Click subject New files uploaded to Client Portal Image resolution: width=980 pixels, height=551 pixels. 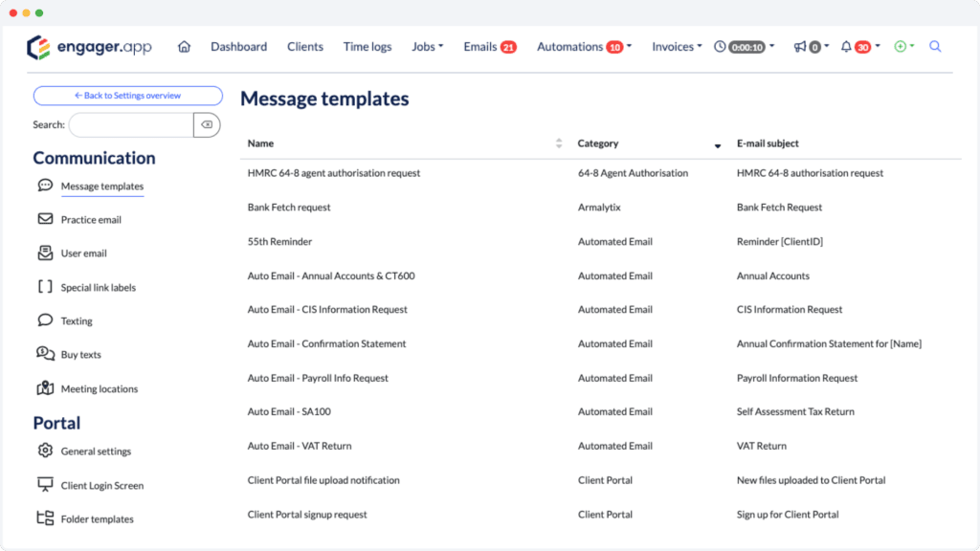811,480
